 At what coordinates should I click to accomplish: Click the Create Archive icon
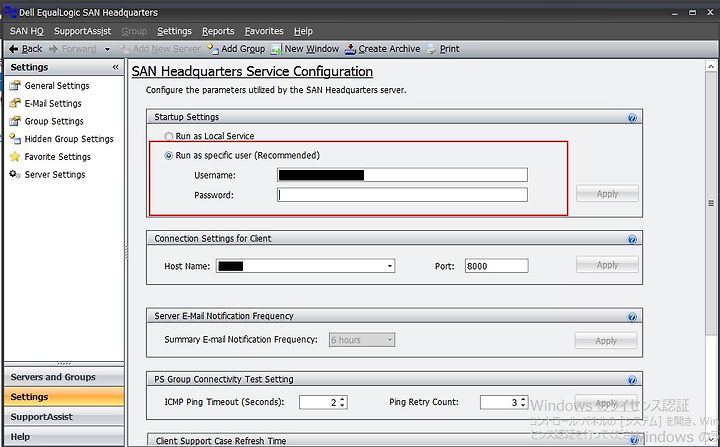(x=350, y=49)
